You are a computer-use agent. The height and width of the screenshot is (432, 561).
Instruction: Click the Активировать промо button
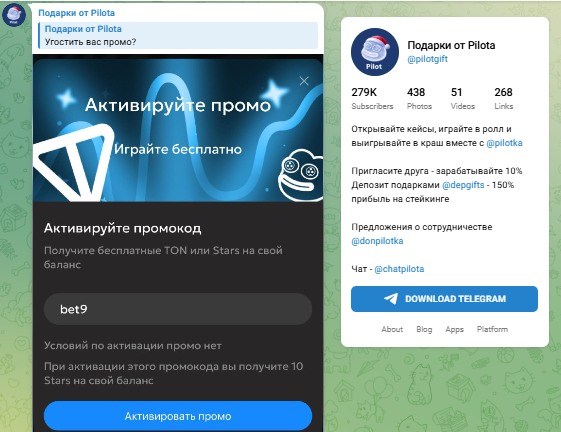click(178, 416)
